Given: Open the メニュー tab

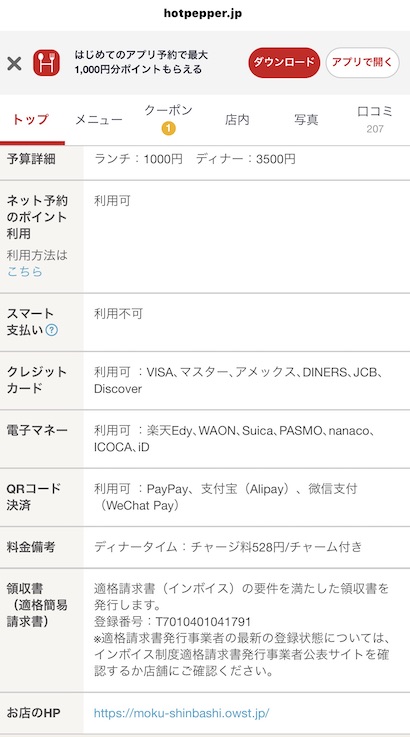Looking at the screenshot, I should point(99,120).
